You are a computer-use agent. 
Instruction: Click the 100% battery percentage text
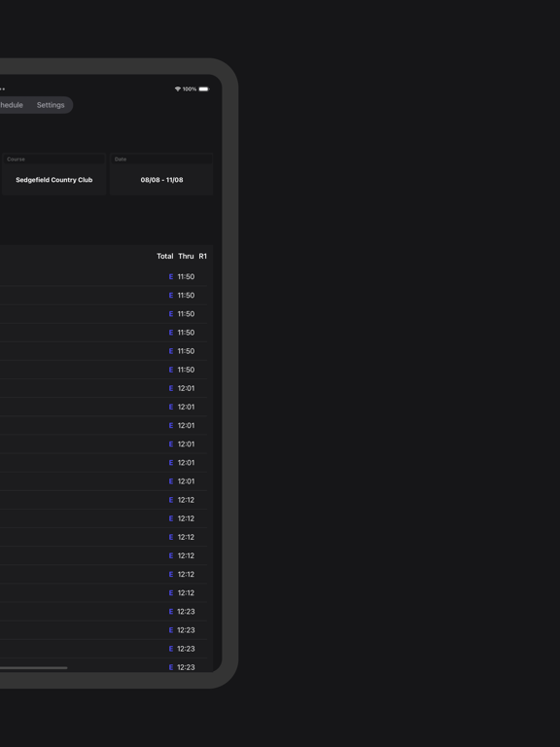click(190, 89)
